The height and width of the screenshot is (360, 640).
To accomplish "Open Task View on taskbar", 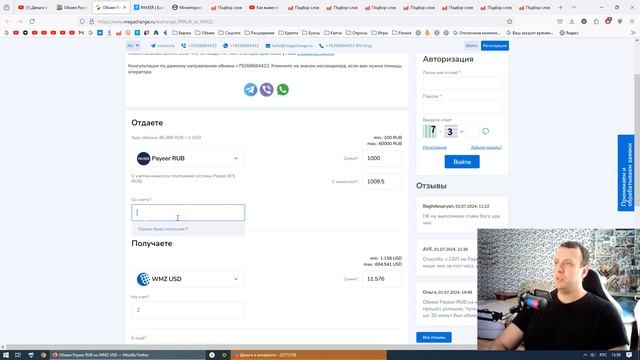I will [x=18, y=355].
